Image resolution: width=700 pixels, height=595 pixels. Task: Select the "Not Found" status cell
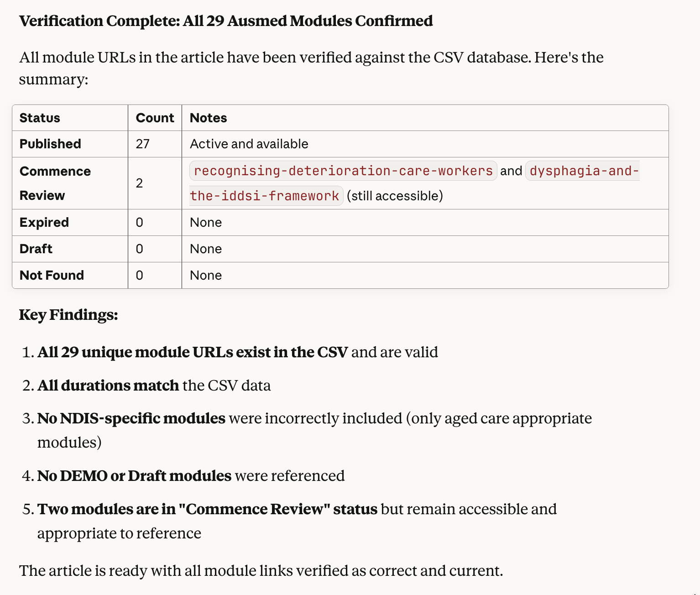point(52,276)
